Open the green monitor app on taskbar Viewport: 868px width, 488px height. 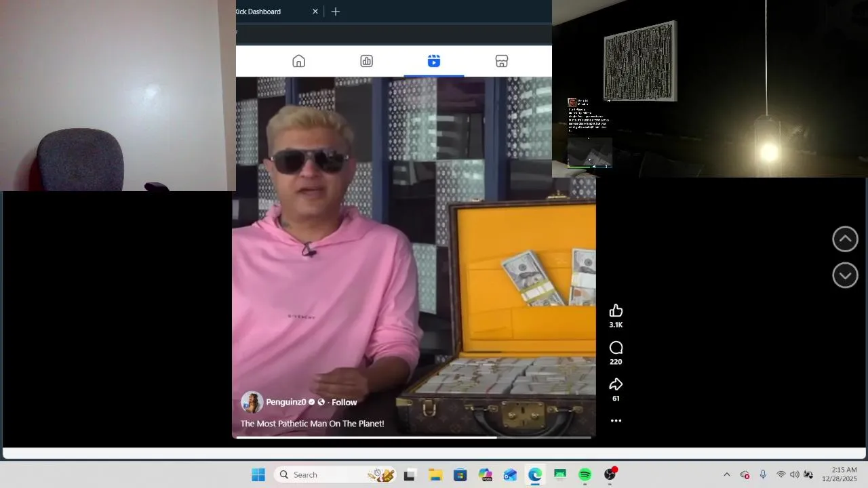click(x=560, y=475)
